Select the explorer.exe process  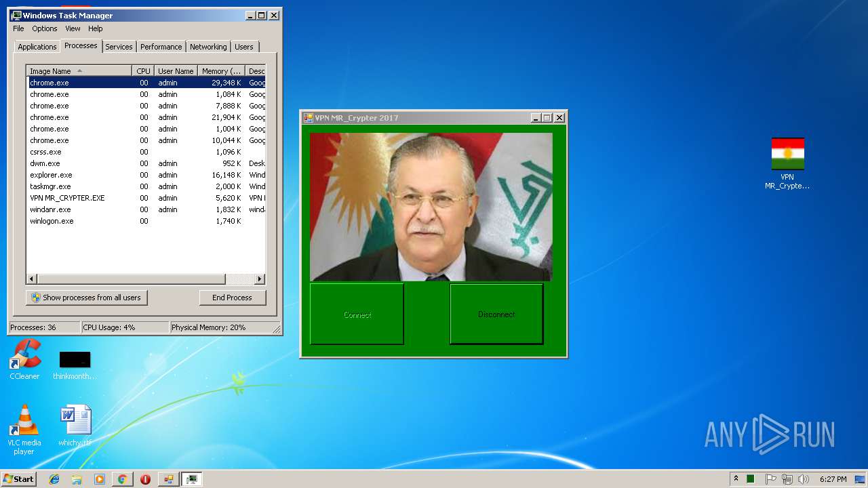click(146, 175)
